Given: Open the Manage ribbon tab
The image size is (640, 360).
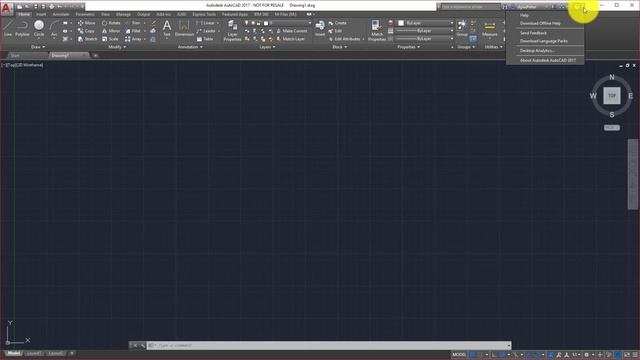Looking at the screenshot, I should coord(123,14).
